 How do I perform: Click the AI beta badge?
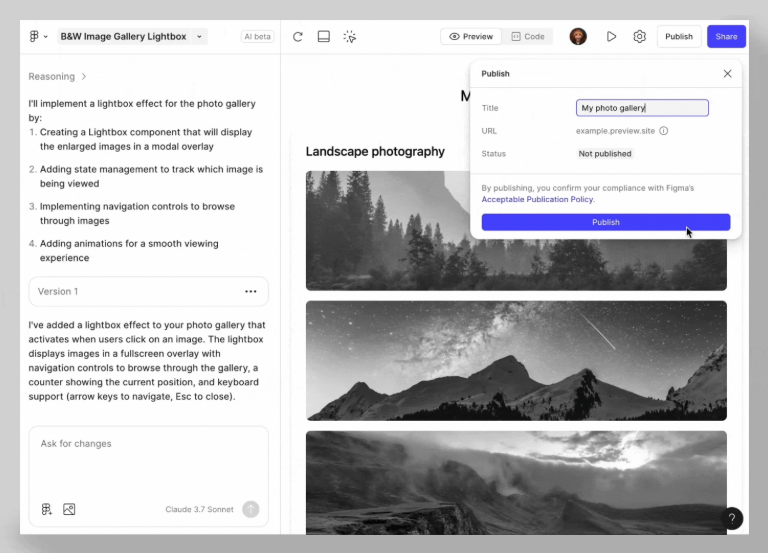pyautogui.click(x=257, y=36)
